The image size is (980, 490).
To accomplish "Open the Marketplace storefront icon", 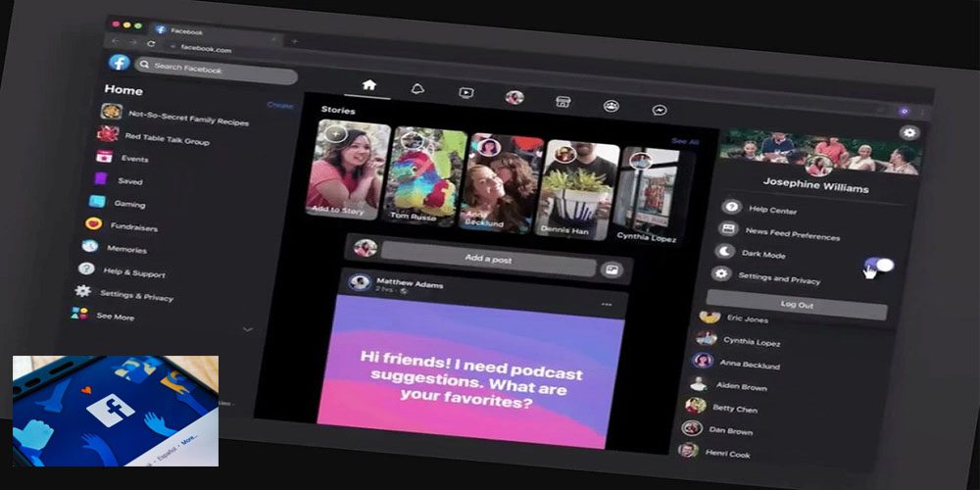I will click(563, 101).
